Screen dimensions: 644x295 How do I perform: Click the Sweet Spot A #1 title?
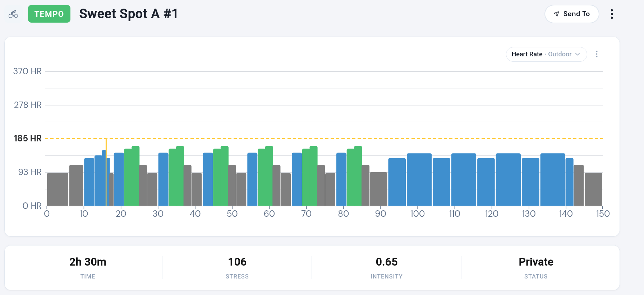128,14
